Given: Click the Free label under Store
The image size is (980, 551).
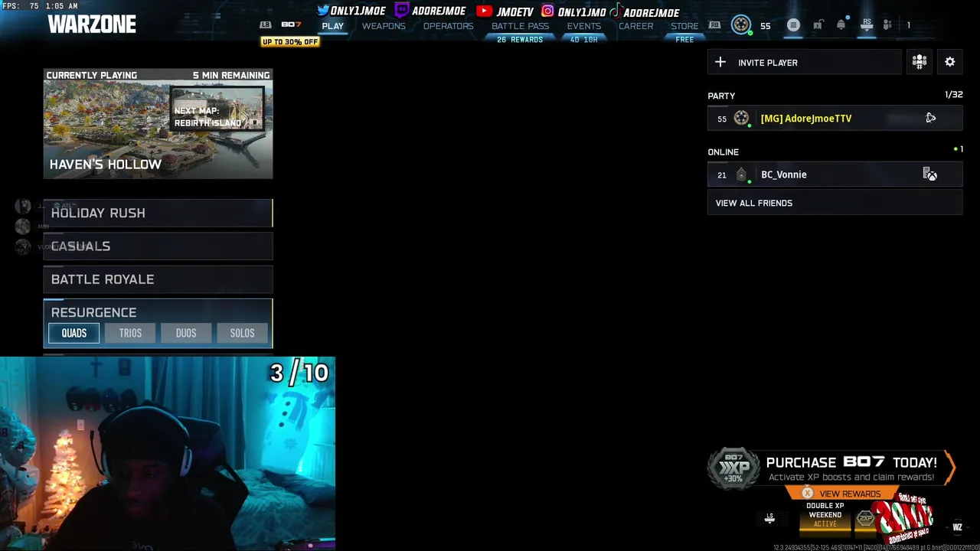Looking at the screenshot, I should point(684,40).
